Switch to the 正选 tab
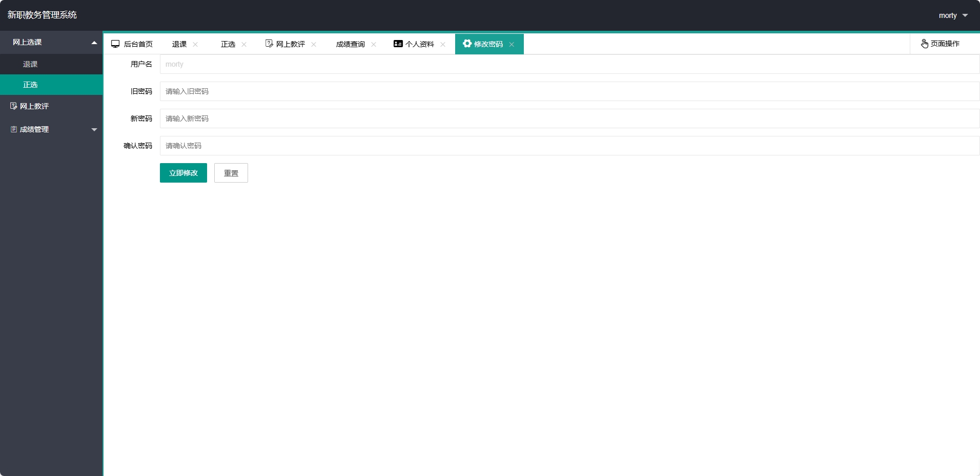Screen dimensions: 980x476 coord(228,44)
